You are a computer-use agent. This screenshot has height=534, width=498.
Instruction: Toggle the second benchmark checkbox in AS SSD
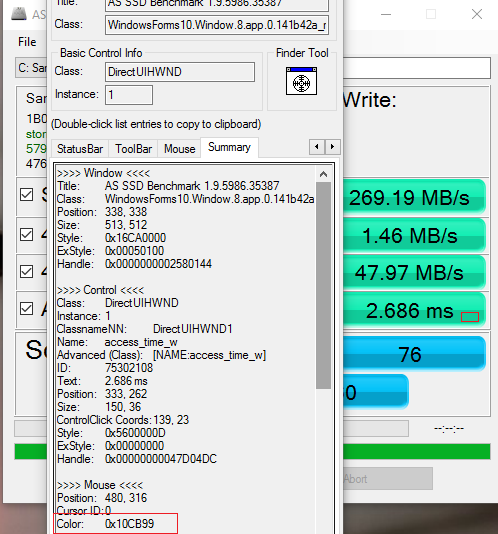coord(26,234)
